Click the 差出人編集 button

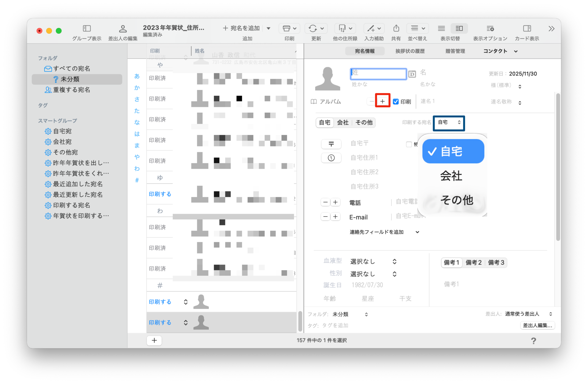[537, 325]
